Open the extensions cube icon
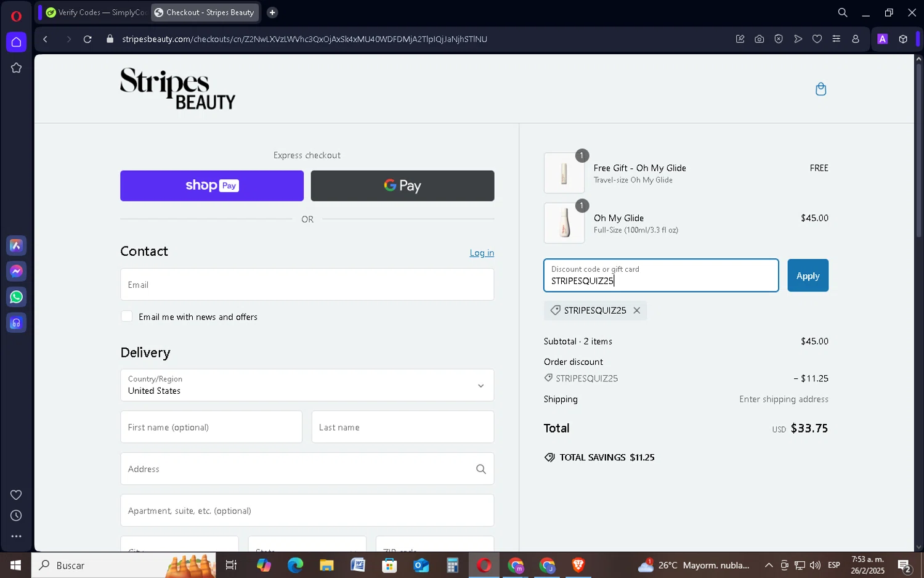 903,39
